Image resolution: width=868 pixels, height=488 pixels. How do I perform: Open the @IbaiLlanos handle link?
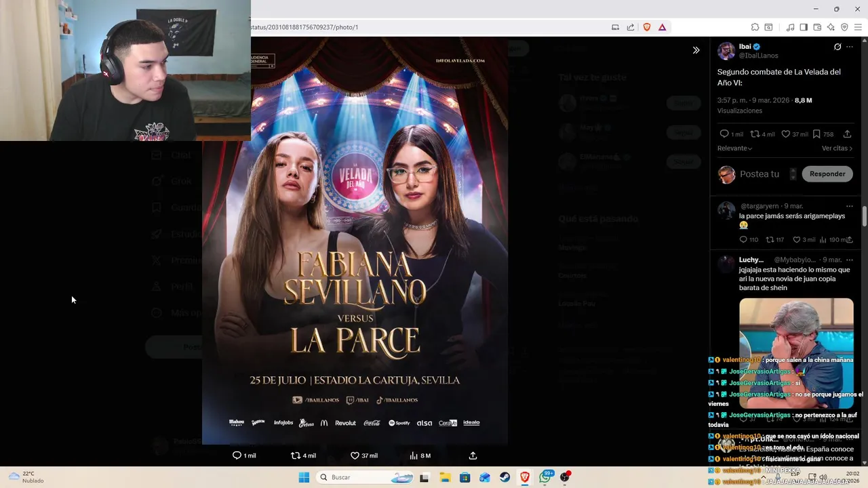coord(758,56)
